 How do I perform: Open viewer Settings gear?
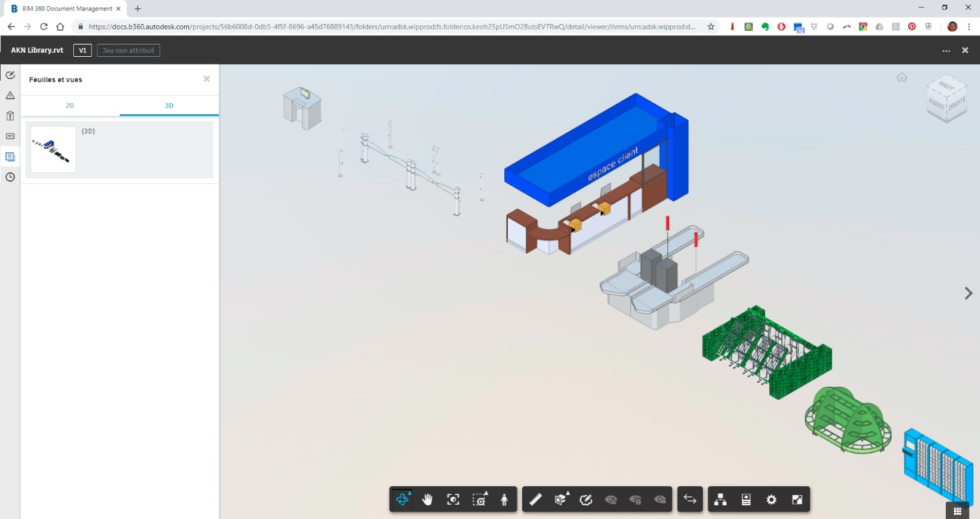(771, 500)
